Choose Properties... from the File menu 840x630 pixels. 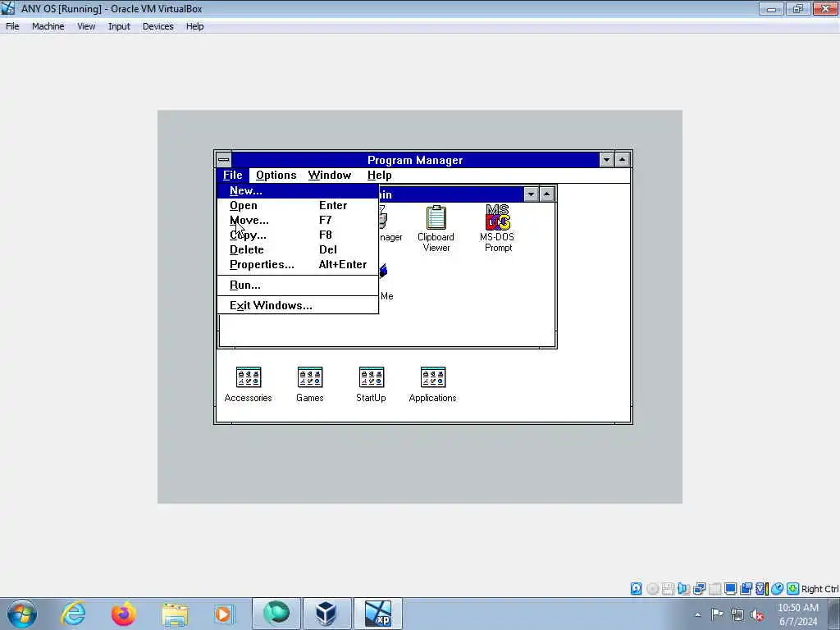click(298, 265)
